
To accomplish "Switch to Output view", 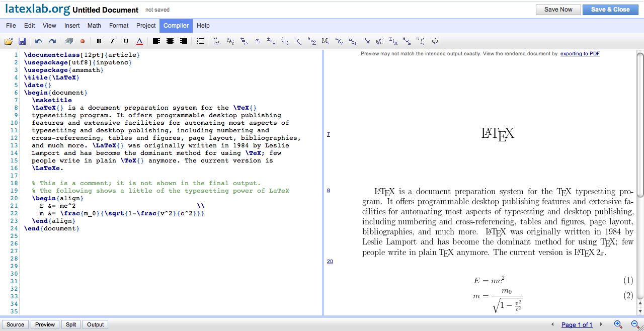I will [x=95, y=324].
